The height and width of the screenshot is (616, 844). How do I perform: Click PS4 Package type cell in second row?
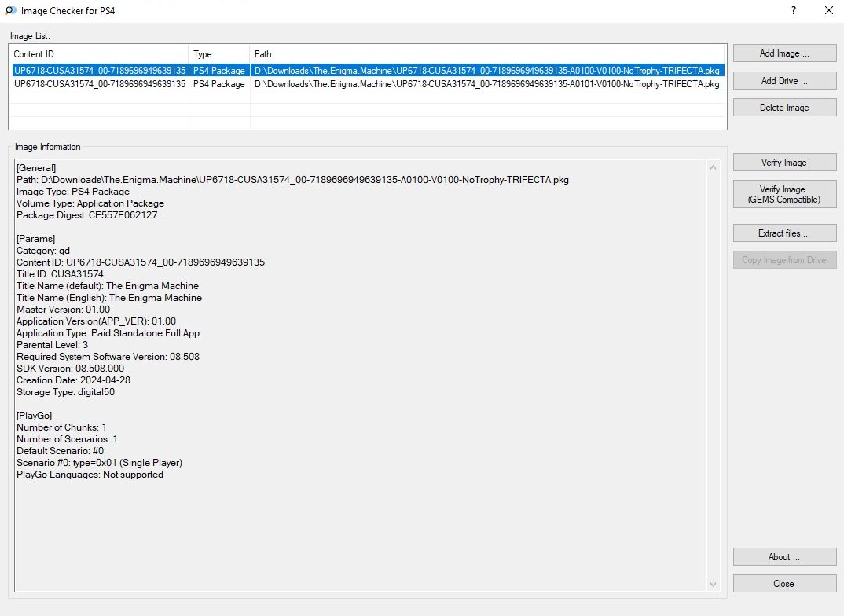219,84
